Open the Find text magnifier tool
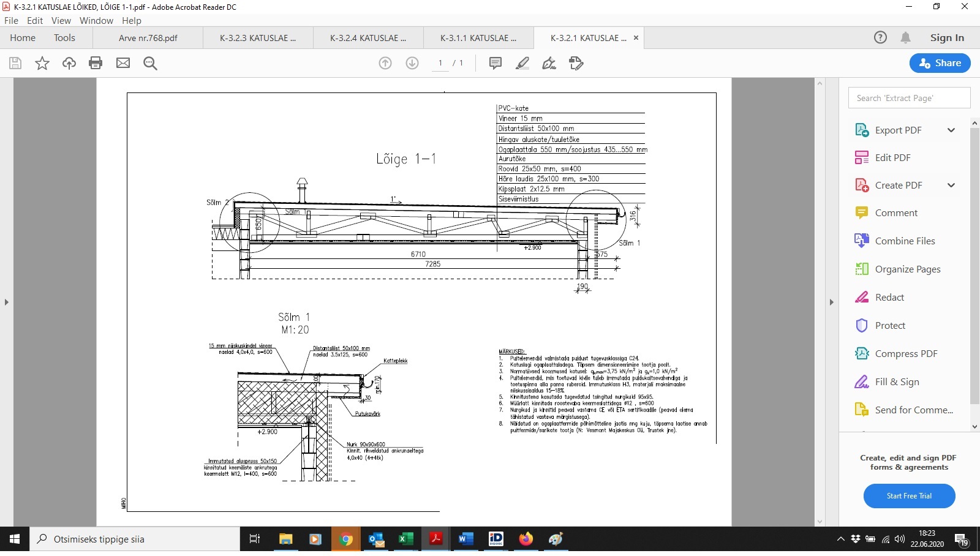 point(150,63)
